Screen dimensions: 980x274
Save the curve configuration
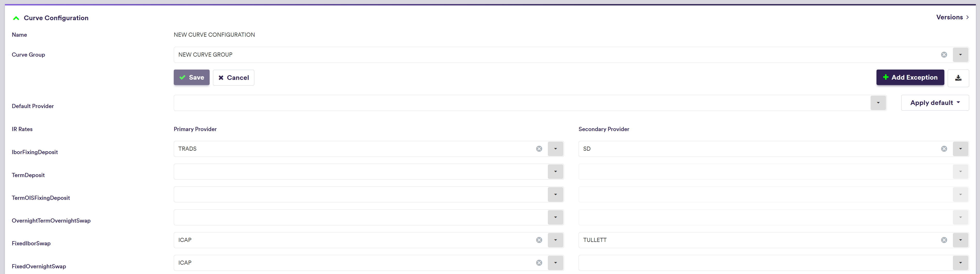pyautogui.click(x=191, y=77)
